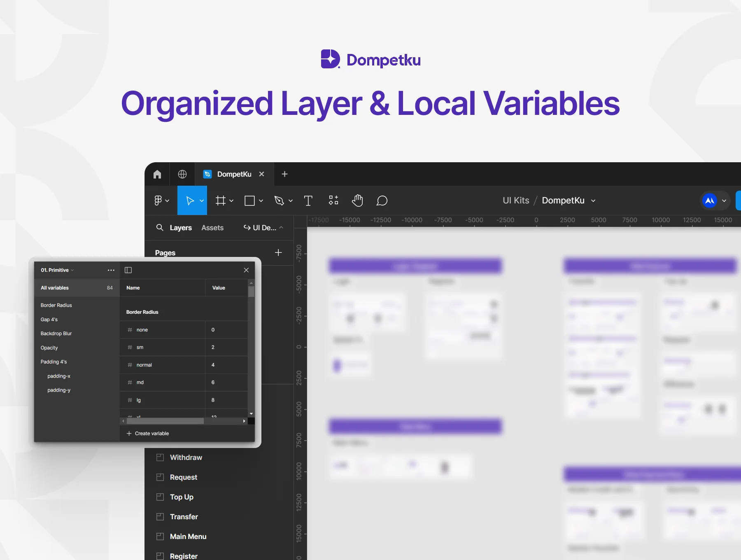Screen dimensions: 741x560
Task: Select the Move tool arrow
Action: point(190,201)
